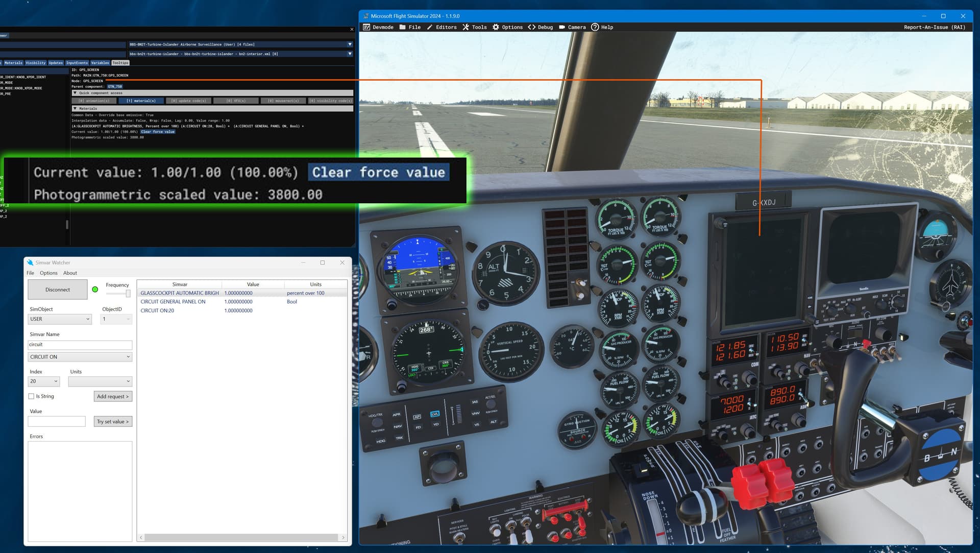This screenshot has height=553, width=980.
Task: Open File folder menu in MSFS
Action: pos(410,27)
